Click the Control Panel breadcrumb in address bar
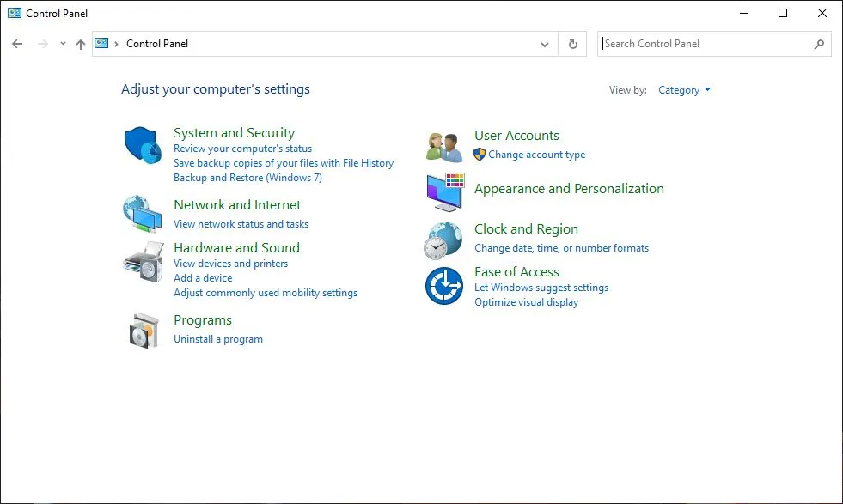This screenshot has height=504, width=843. pos(157,44)
